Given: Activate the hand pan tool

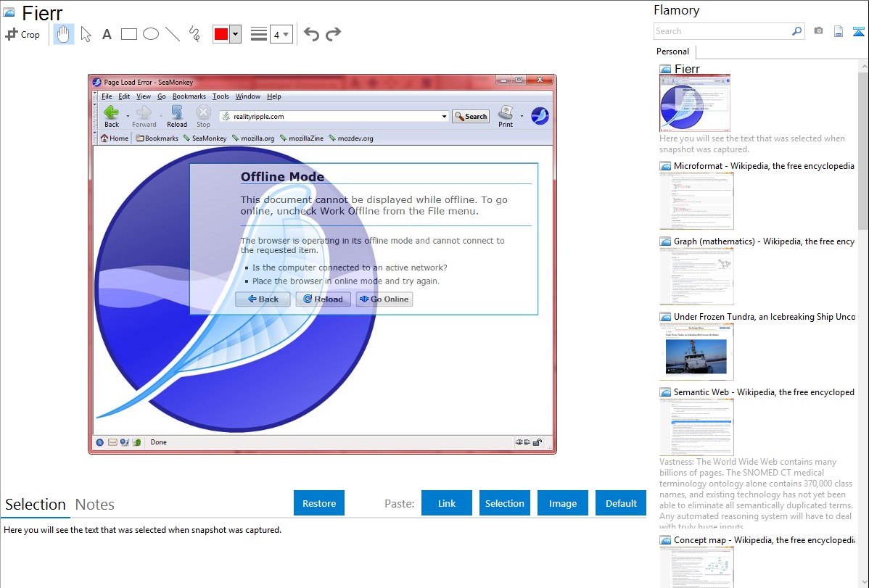Looking at the screenshot, I should [63, 34].
